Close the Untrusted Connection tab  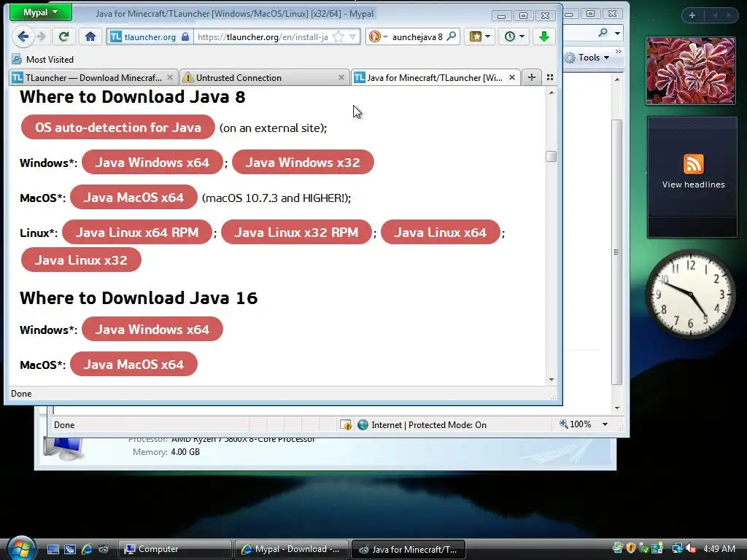pos(341,77)
